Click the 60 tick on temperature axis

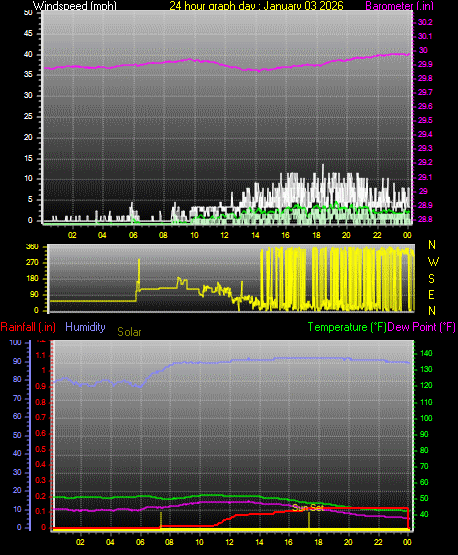click(x=424, y=482)
